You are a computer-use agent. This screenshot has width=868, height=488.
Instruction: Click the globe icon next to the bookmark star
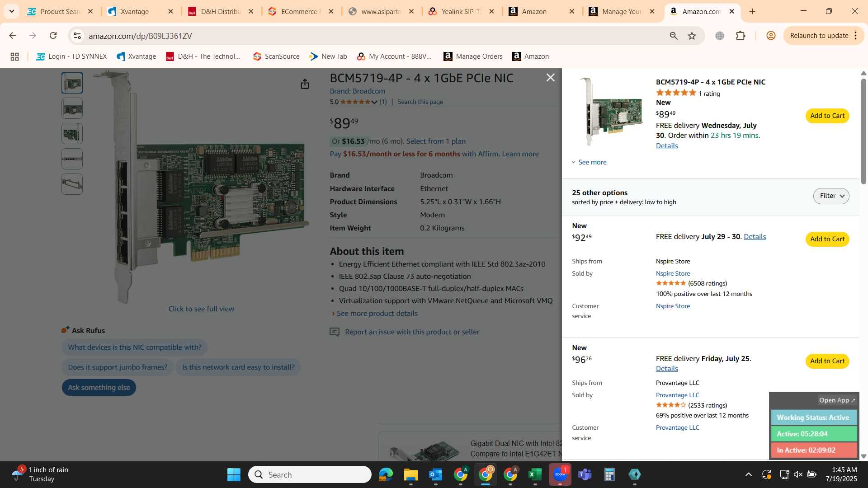pos(720,36)
